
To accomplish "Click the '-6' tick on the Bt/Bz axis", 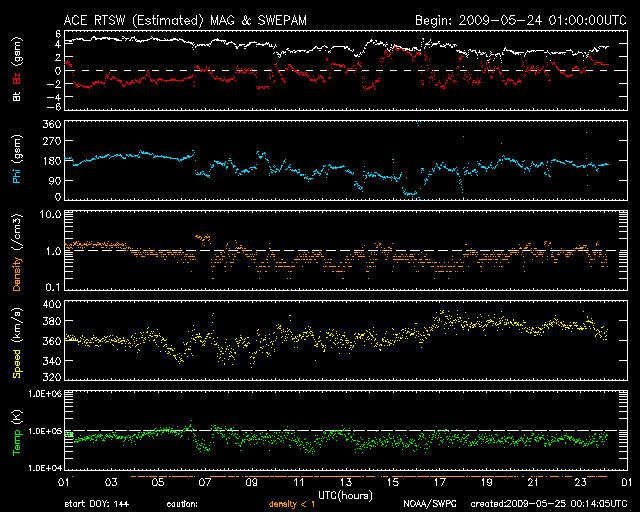I will click(x=54, y=107).
